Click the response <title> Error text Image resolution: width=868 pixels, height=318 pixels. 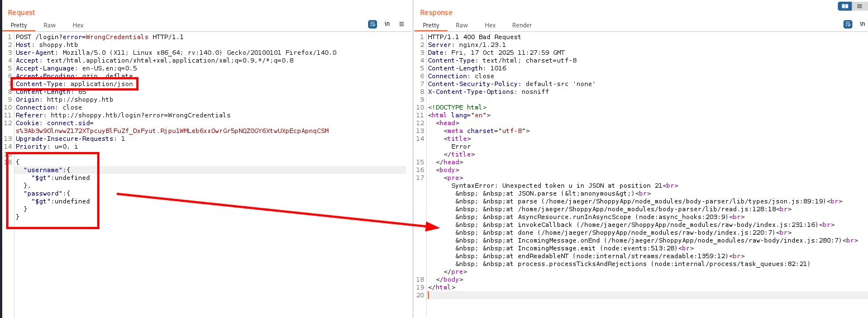click(x=461, y=146)
